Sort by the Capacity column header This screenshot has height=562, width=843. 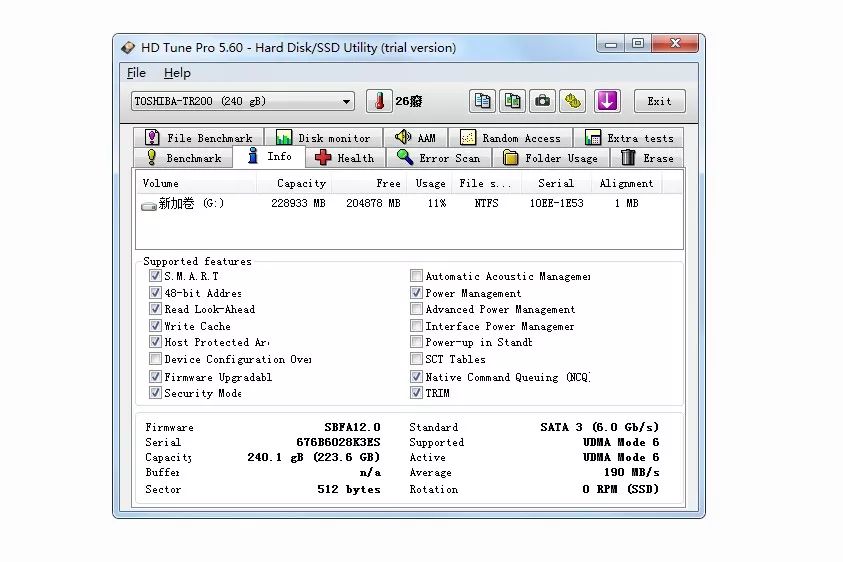tap(294, 183)
